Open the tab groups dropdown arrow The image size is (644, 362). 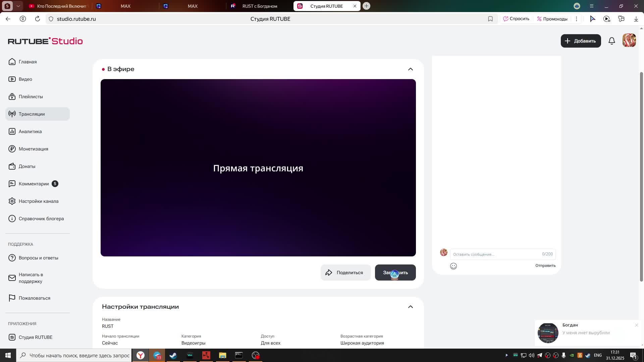[18, 6]
